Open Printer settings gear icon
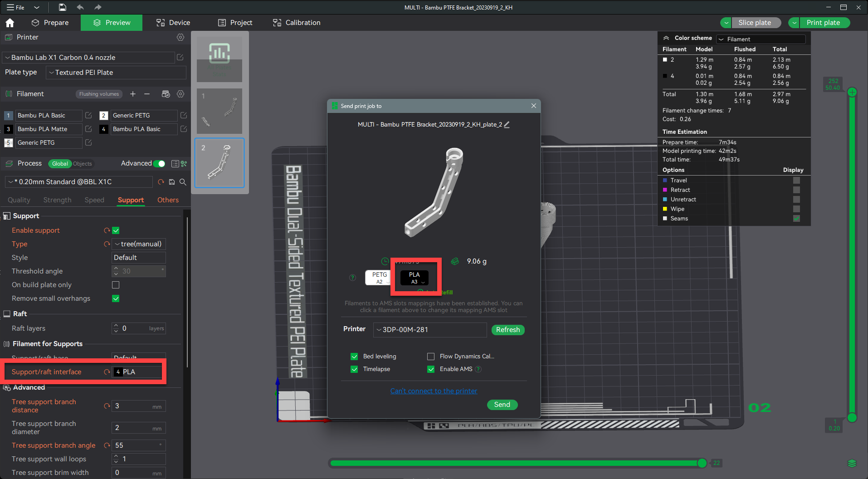The image size is (868, 479). 180,37
